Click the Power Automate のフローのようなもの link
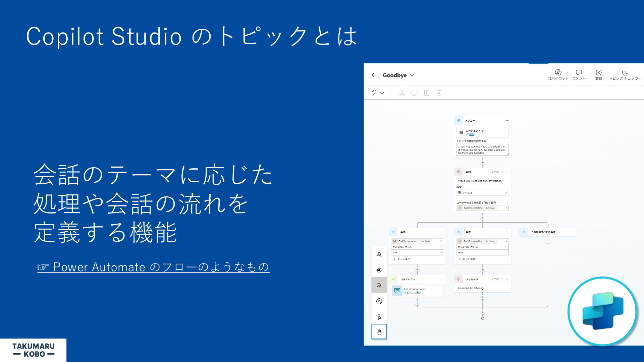644x362 pixels. pyautogui.click(x=154, y=267)
